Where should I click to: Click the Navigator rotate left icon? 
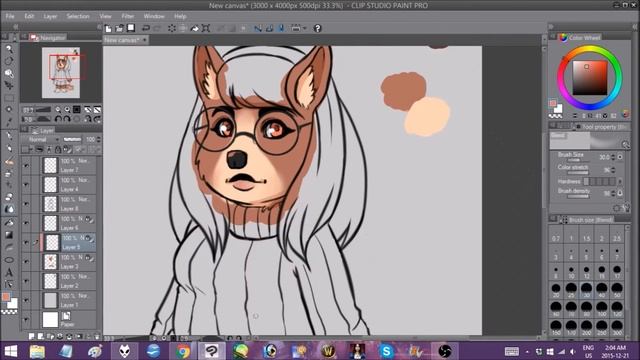click(58, 119)
